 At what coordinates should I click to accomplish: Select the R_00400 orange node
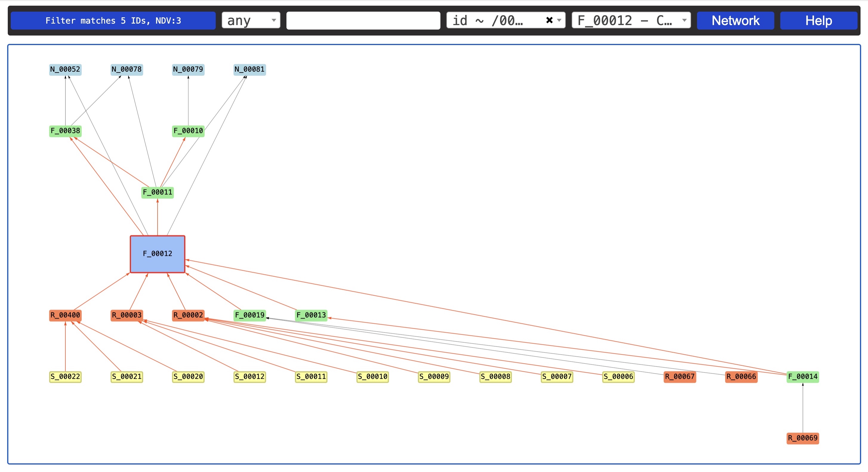pos(65,315)
